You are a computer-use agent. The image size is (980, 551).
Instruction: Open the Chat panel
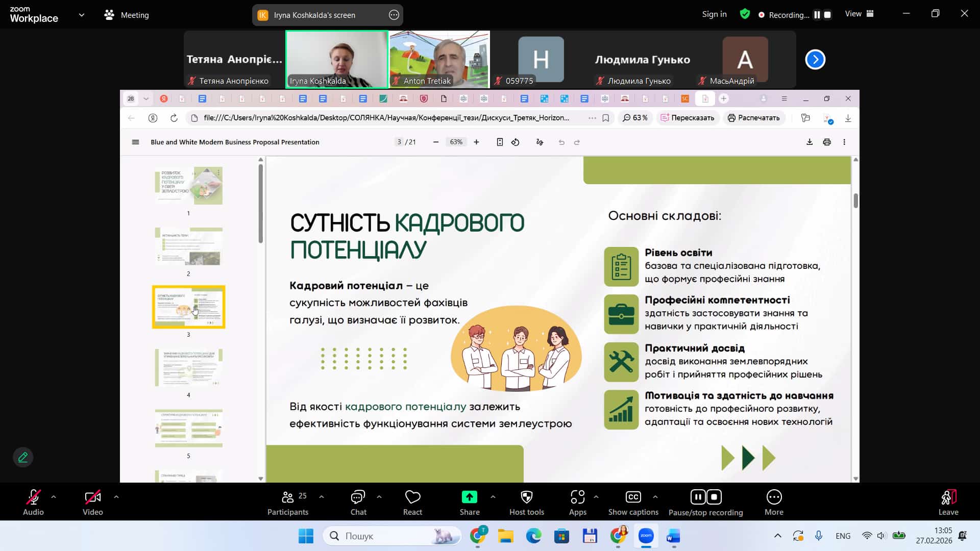tap(358, 497)
